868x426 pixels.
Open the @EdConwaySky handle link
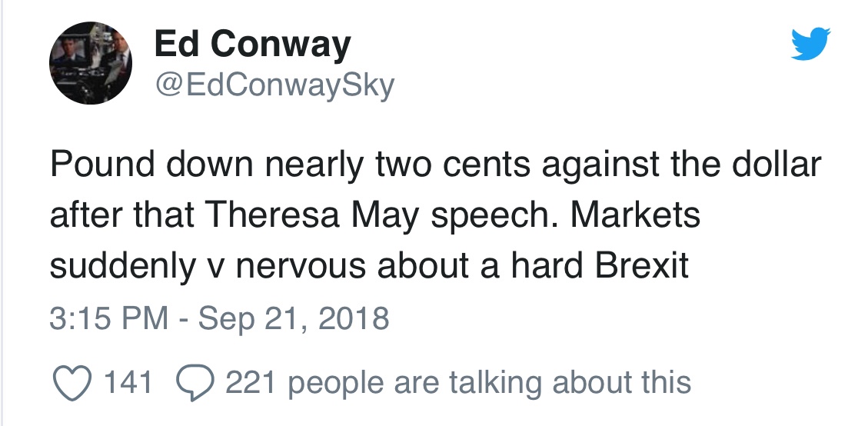tap(274, 86)
